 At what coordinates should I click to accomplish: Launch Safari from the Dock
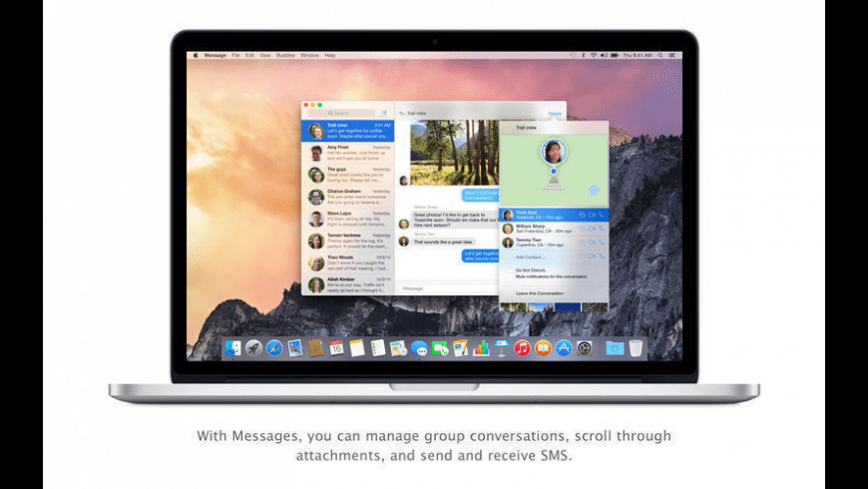click(274, 347)
